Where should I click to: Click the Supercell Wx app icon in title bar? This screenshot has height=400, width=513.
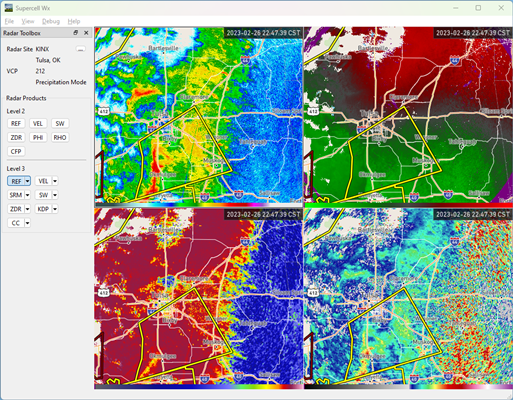(9, 8)
